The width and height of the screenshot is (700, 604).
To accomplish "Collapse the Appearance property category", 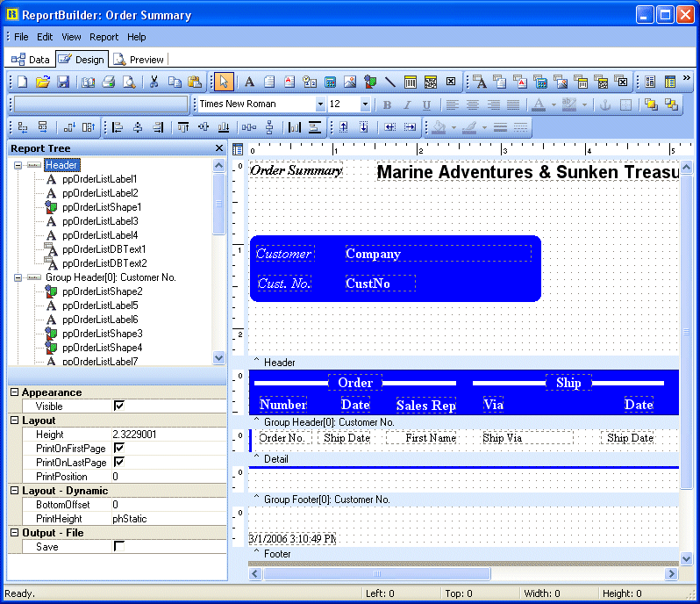I will coord(14,392).
